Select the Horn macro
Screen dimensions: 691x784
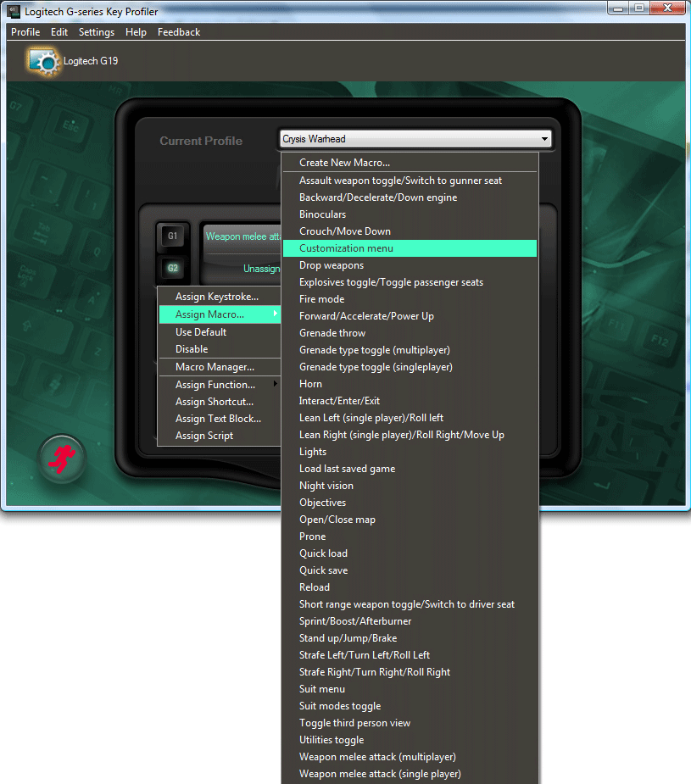coord(410,384)
